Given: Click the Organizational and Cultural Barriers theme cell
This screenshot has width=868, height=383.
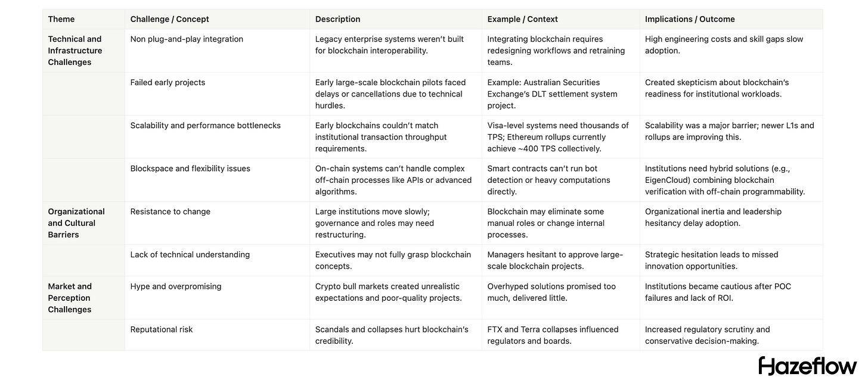Looking at the screenshot, I should pos(76,223).
